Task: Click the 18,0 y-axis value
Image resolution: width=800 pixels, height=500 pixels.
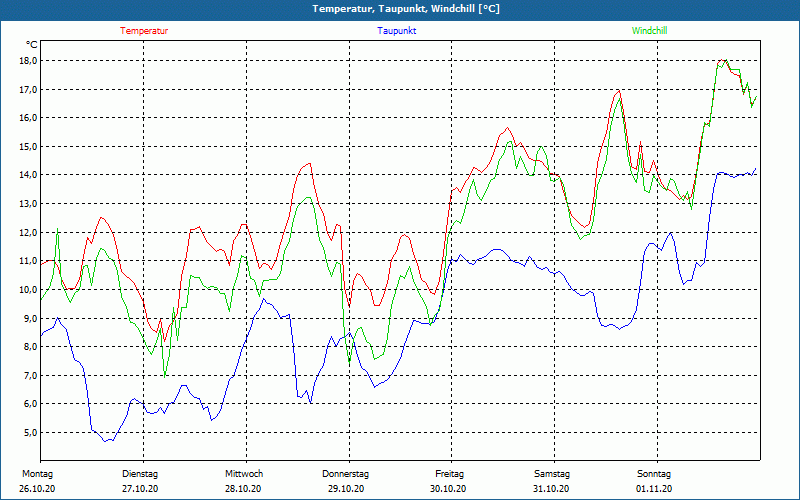Action: coord(28,60)
